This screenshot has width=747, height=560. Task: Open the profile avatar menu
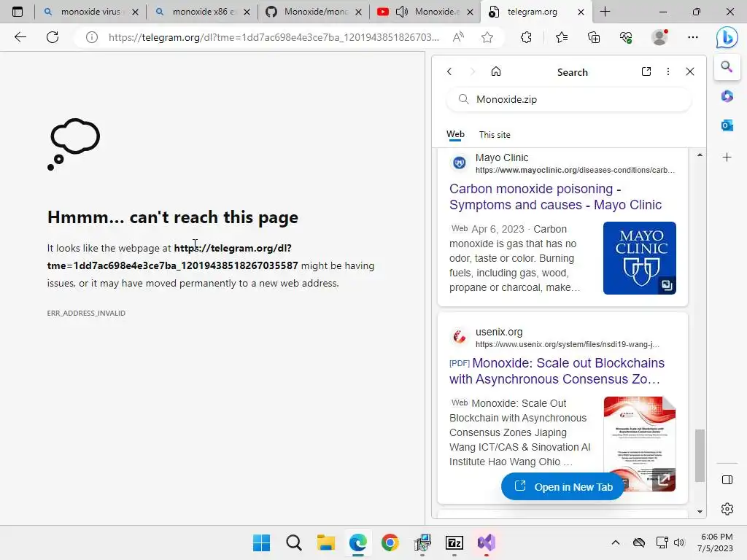(x=659, y=37)
